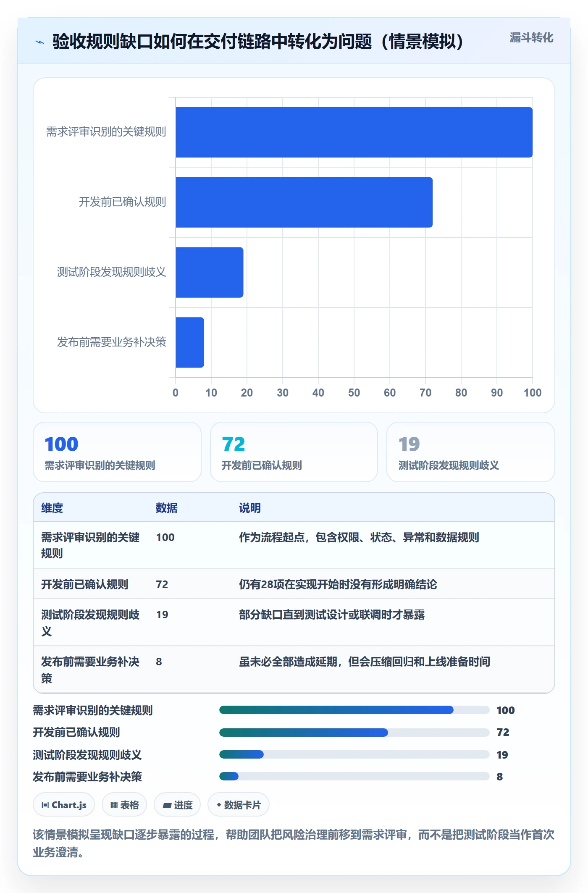The height and width of the screenshot is (893, 588).
Task: Click the data card showing 72
Action: pos(294,452)
